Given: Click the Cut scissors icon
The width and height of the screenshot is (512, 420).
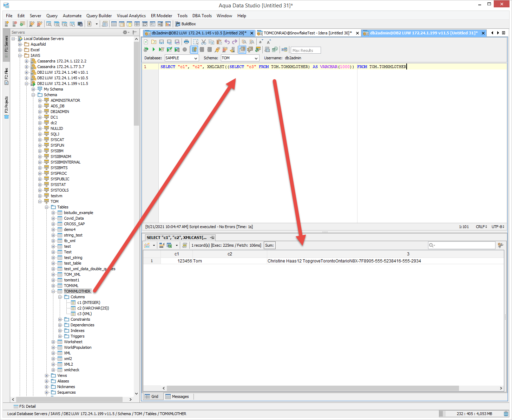Looking at the screenshot, I should (x=204, y=42).
